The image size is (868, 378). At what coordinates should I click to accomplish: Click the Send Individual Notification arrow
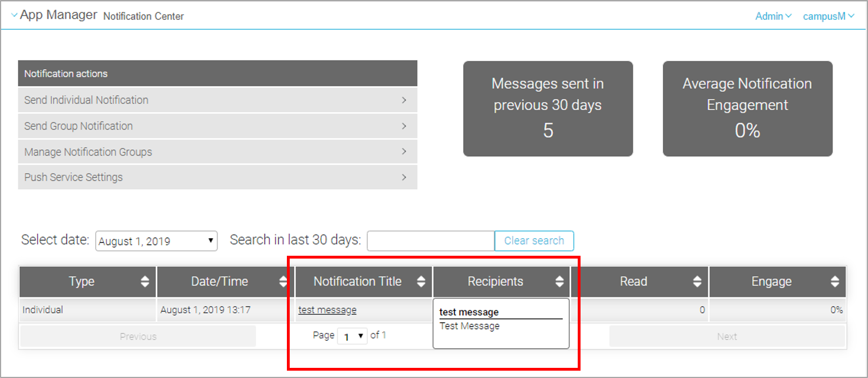[x=404, y=100]
